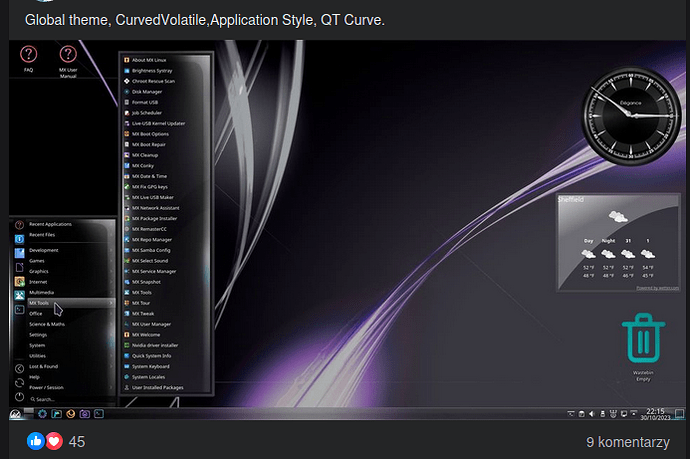Click the Nvidia driver installer icon
690x459 pixels.
(127, 345)
